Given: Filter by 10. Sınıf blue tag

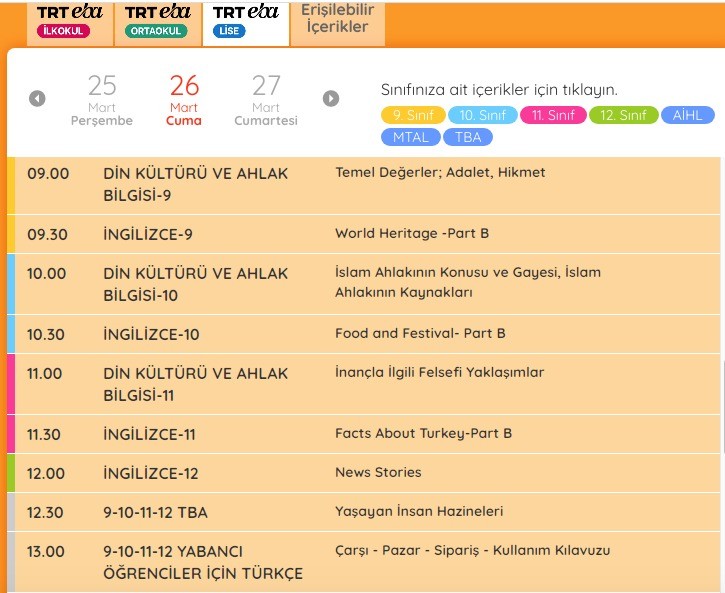Looking at the screenshot, I should point(482,115).
